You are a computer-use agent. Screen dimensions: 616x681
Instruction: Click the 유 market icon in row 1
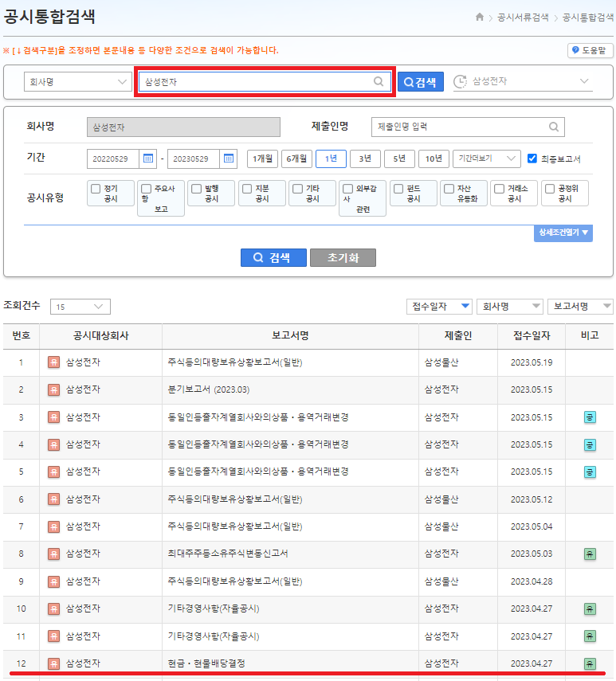pyautogui.click(x=53, y=362)
